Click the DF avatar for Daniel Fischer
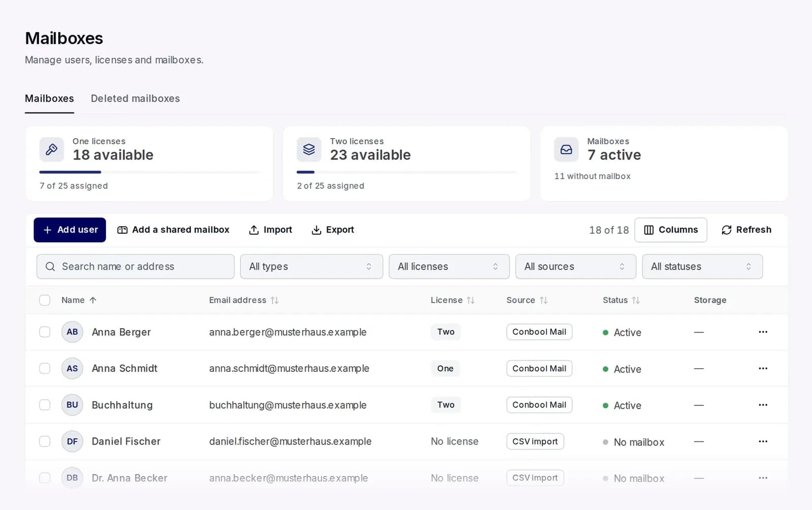This screenshot has width=812, height=510. click(x=72, y=441)
